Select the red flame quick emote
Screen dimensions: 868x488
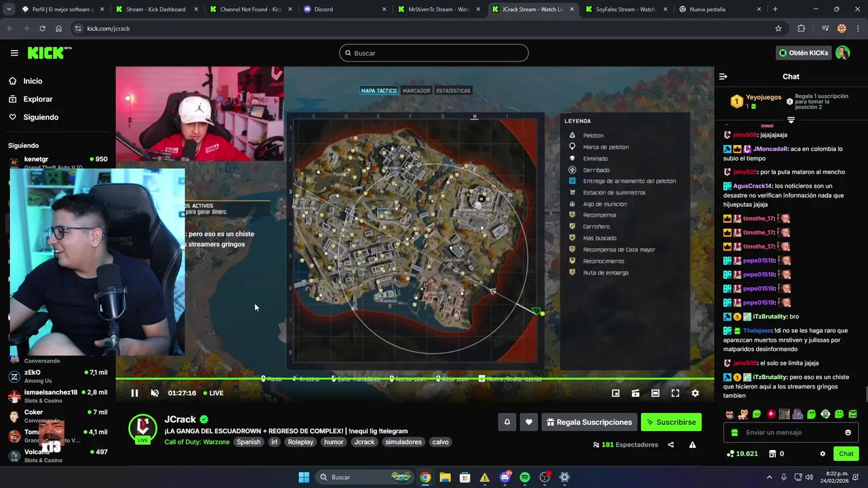[x=771, y=414]
